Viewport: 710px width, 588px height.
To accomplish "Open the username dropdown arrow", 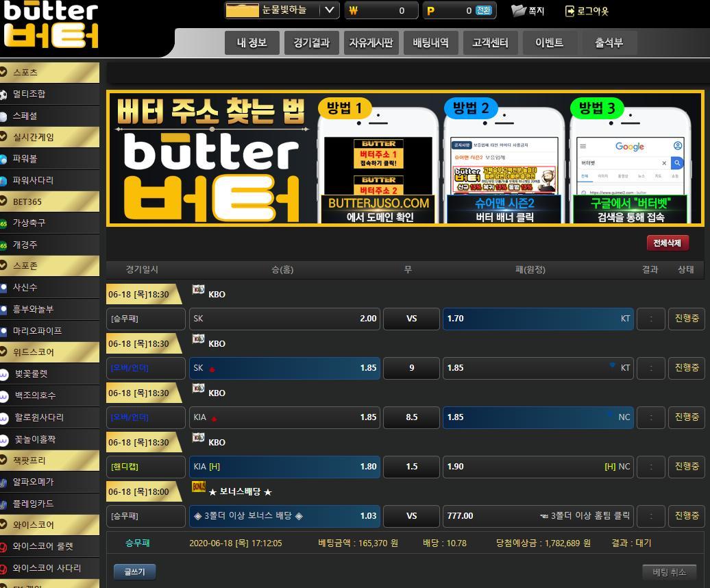I will (x=330, y=10).
